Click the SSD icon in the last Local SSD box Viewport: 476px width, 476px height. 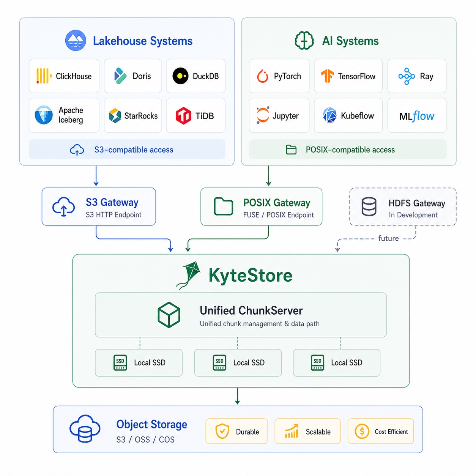317,363
